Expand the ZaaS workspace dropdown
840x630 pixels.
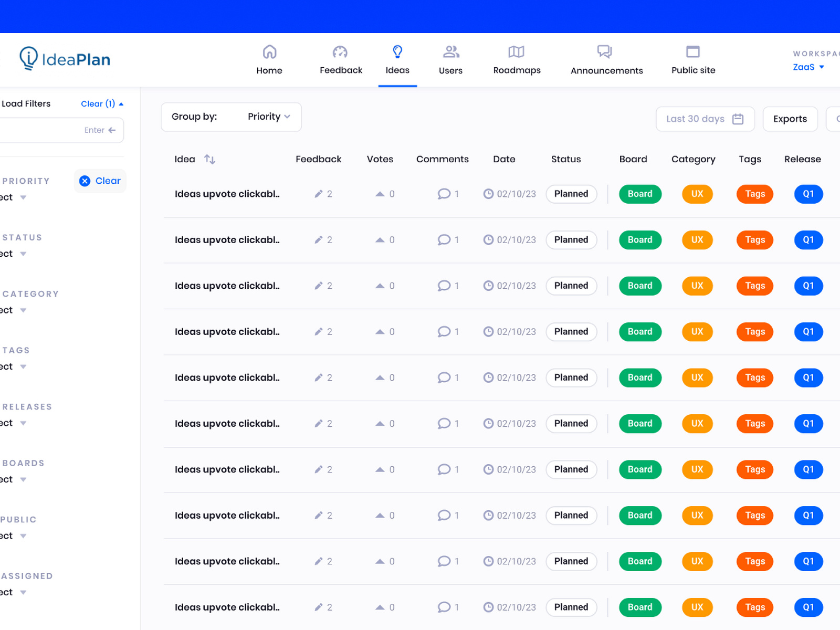(808, 67)
